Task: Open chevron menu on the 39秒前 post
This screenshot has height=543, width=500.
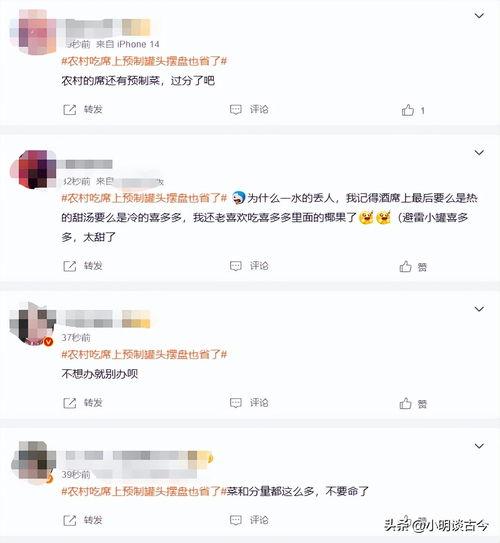Action: (479, 446)
